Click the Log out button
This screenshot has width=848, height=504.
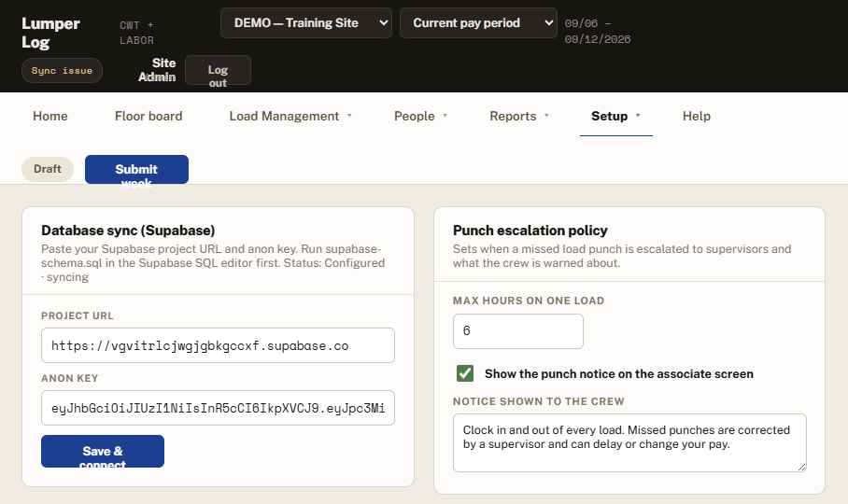click(218, 70)
